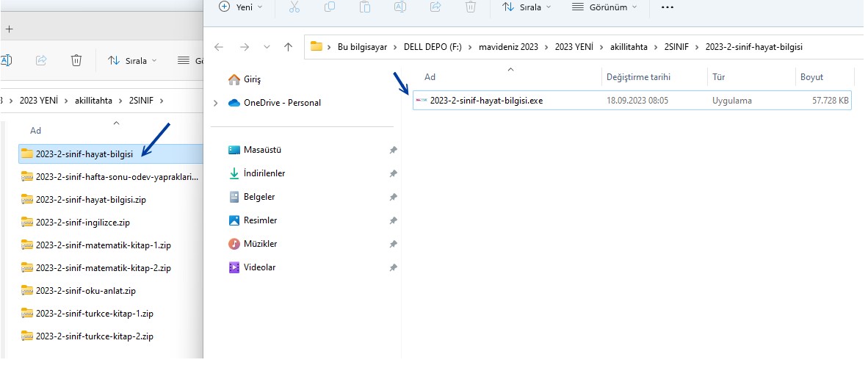Click the Paste clipboard icon in toolbar

(x=365, y=7)
